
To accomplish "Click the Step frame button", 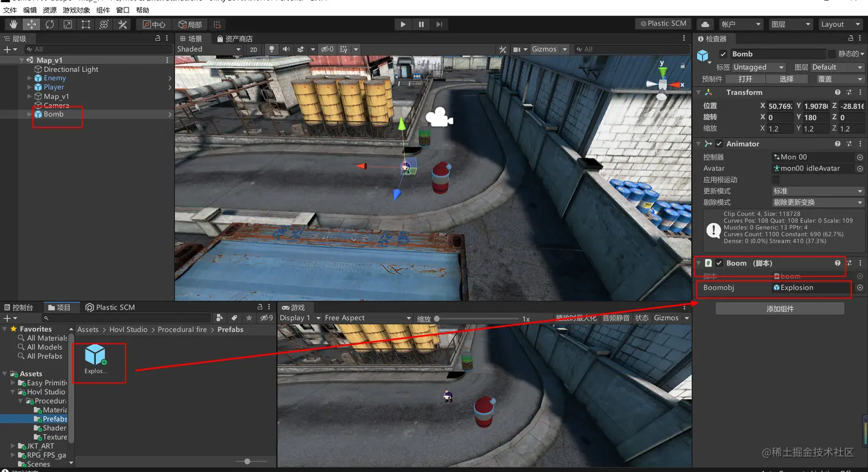I will (439, 24).
